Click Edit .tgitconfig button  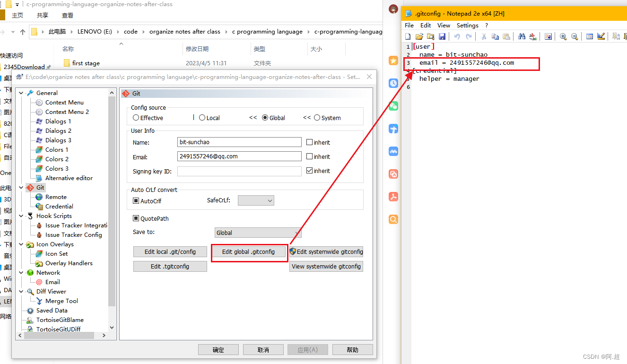170,266
